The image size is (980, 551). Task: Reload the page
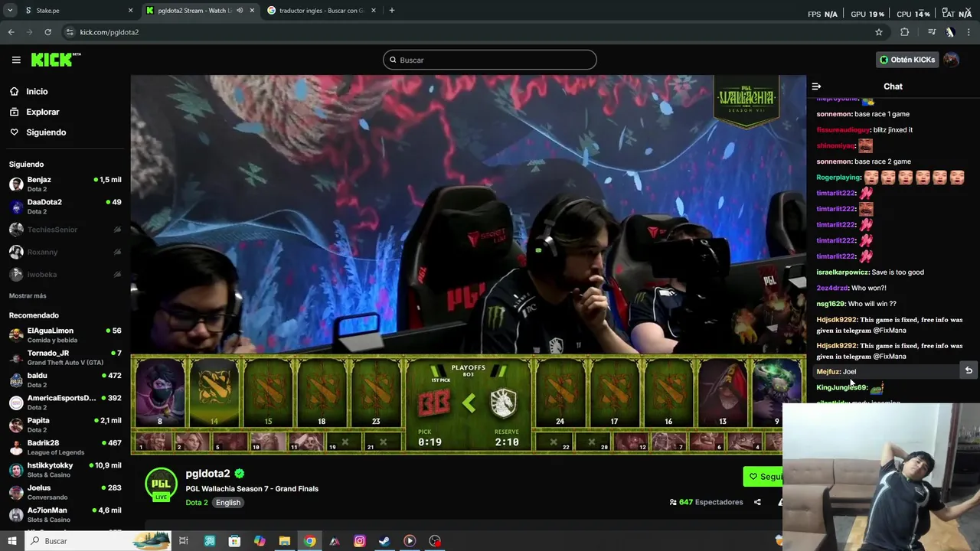pyautogui.click(x=47, y=32)
